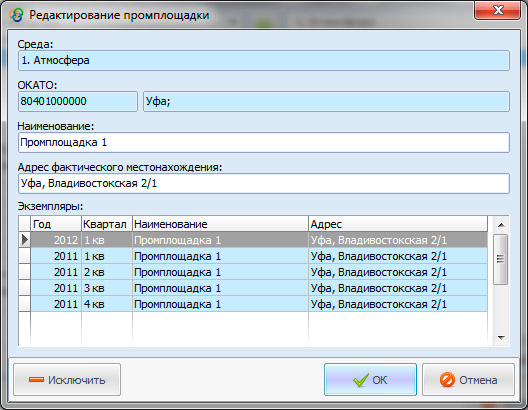Select Промплощадка 1 in 2011 4 кв row
The width and height of the screenshot is (528, 410).
[x=220, y=304]
